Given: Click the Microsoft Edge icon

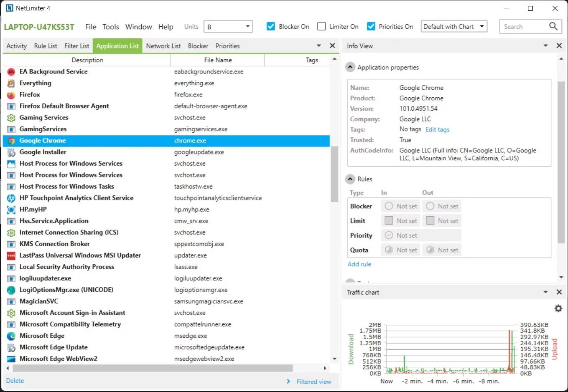Looking at the screenshot, I should click(x=11, y=336).
